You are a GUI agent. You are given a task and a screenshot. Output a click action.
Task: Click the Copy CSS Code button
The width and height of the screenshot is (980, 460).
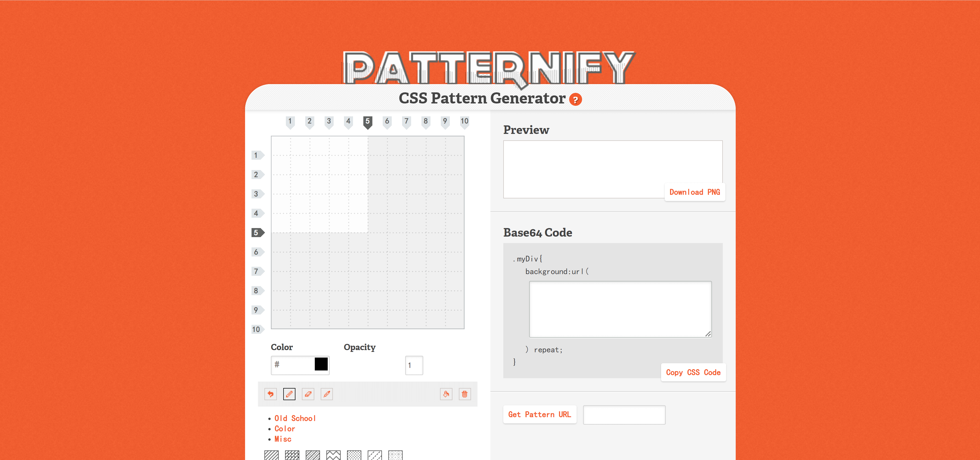click(x=693, y=373)
